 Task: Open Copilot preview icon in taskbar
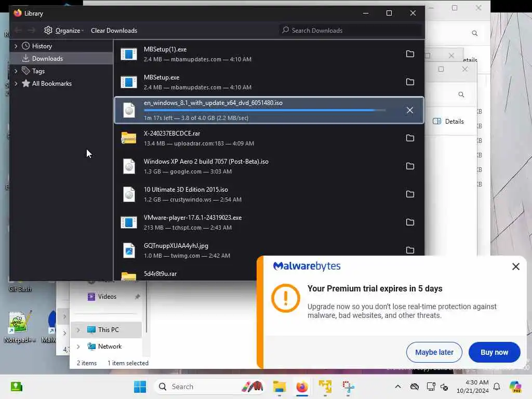pos(515,387)
